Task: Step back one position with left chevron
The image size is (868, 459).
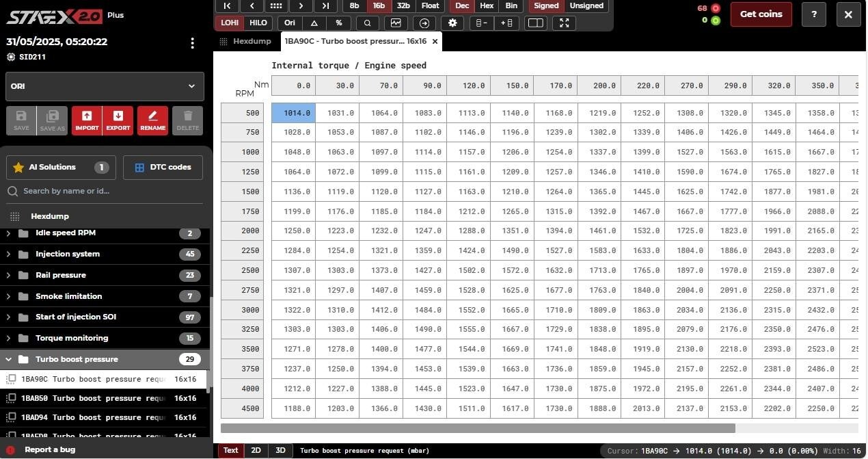Action: pyautogui.click(x=252, y=5)
